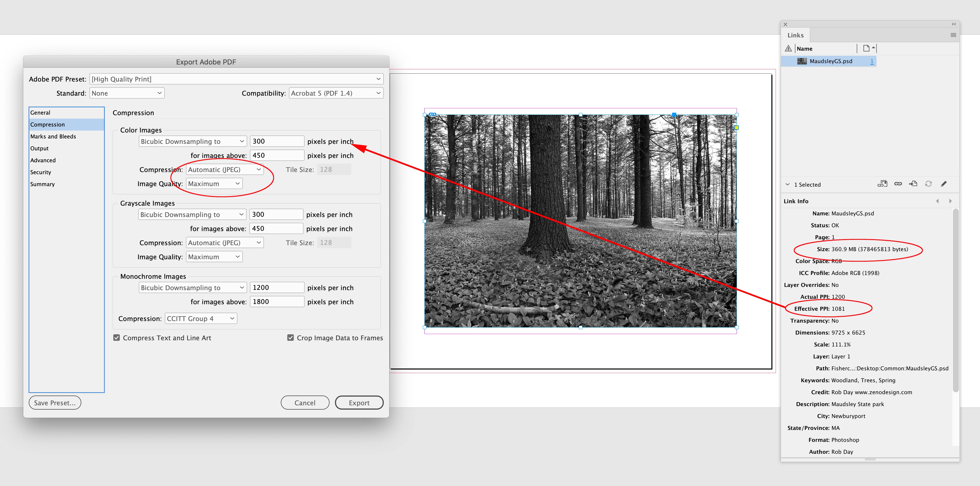The image size is (980, 486).
Task: Switch to the Output settings section
Action: [x=40, y=148]
